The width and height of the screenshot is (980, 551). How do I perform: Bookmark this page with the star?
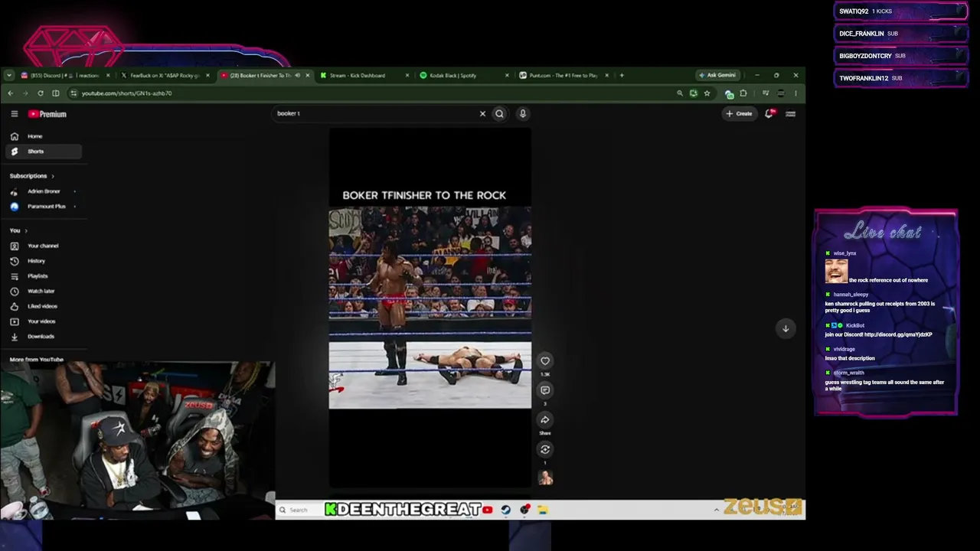click(707, 93)
